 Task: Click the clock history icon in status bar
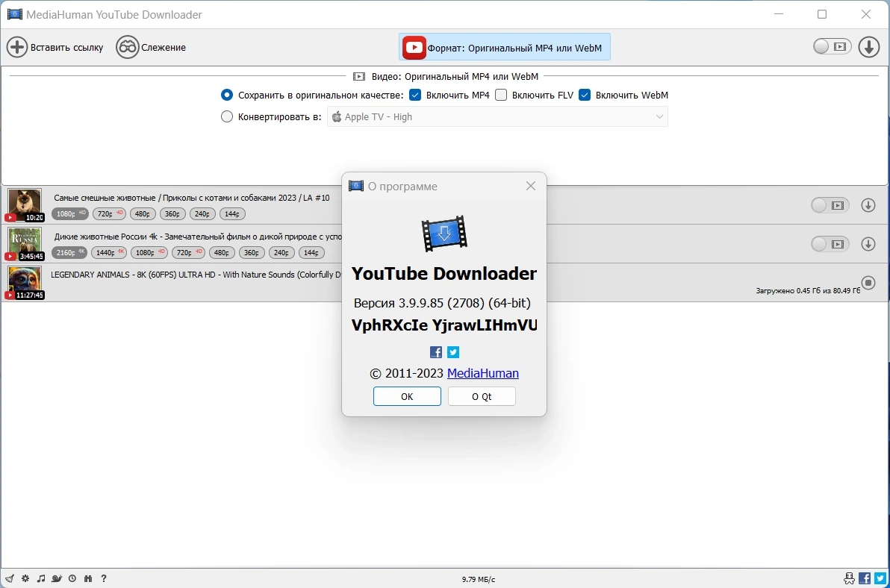72,578
